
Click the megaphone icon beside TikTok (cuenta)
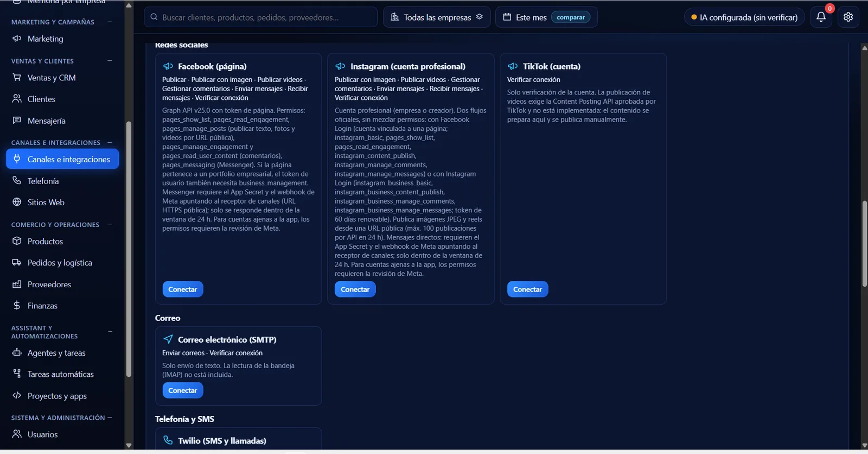[513, 66]
